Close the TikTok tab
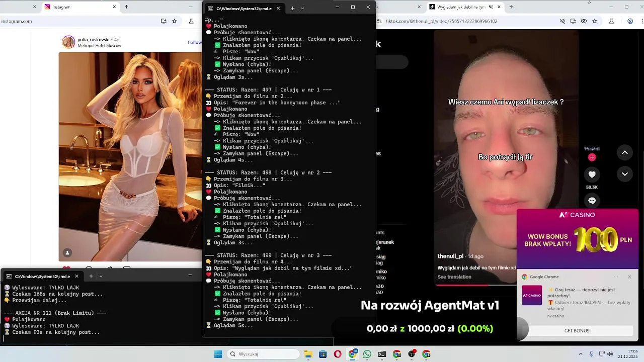Screen dimensions: 644x362 (x=499, y=7)
